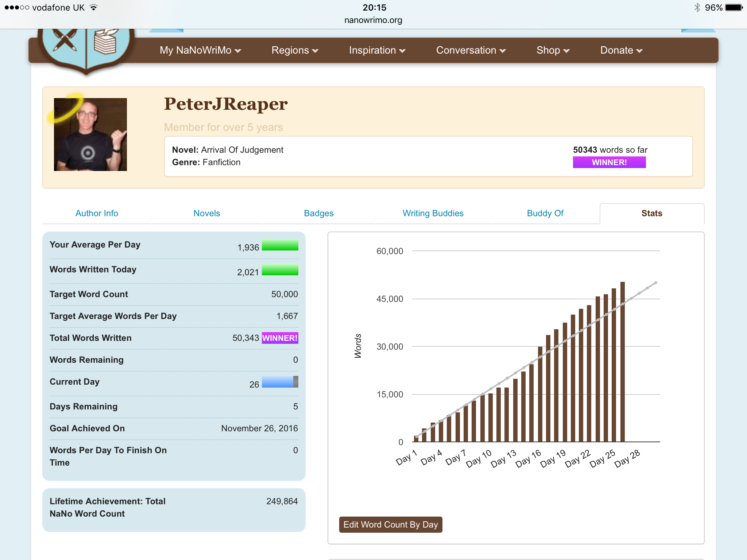The image size is (747, 560).
Task: Tap the Wi-Fi signal icon
Action: (x=94, y=7)
